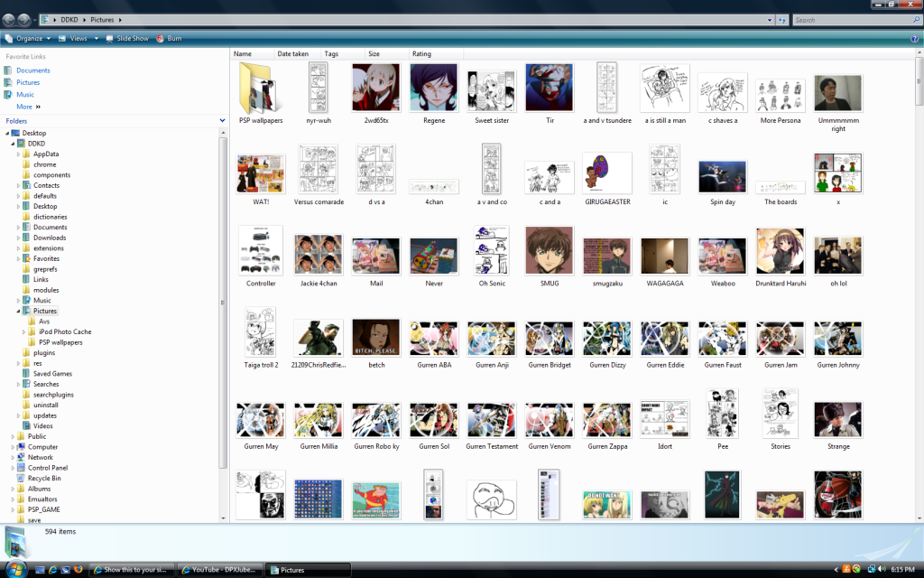
Task: Collapse the Folders pane chevron
Action: tap(222, 120)
